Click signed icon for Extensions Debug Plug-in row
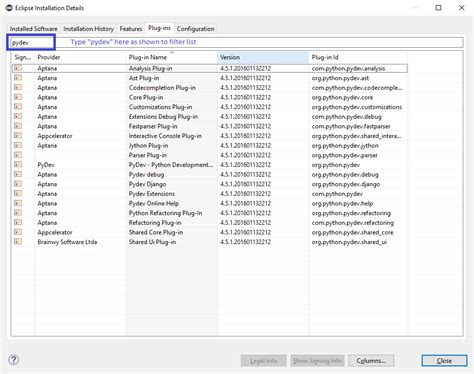This screenshot has width=474, height=374. click(18, 116)
